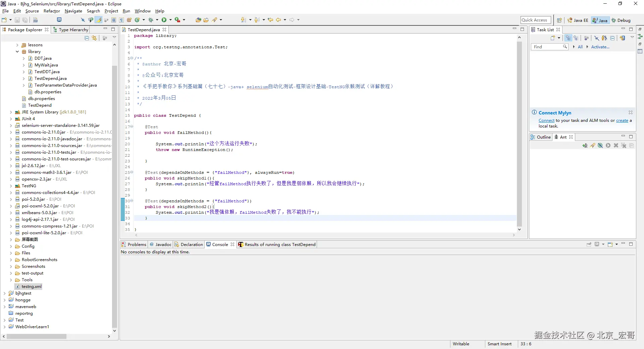The height and width of the screenshot is (349, 644).
Task: Click Next Annotation arrow in the toolbar
Action: pyautogui.click(x=244, y=20)
